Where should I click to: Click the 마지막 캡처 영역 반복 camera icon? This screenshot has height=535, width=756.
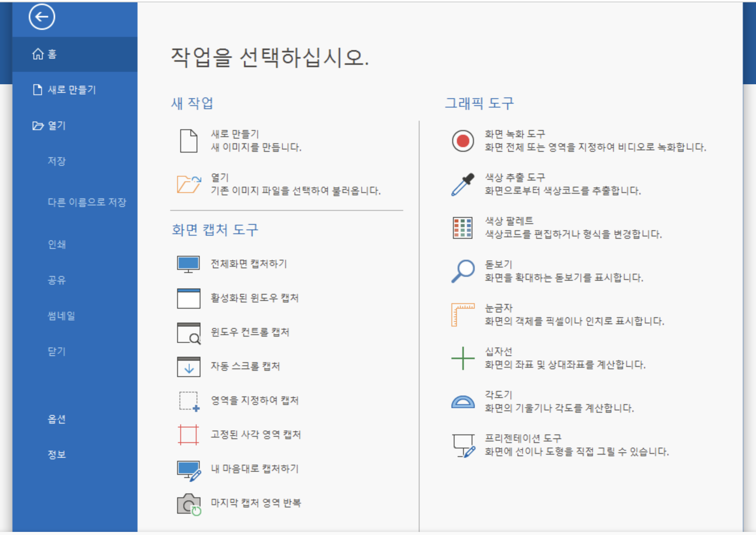pos(189,504)
